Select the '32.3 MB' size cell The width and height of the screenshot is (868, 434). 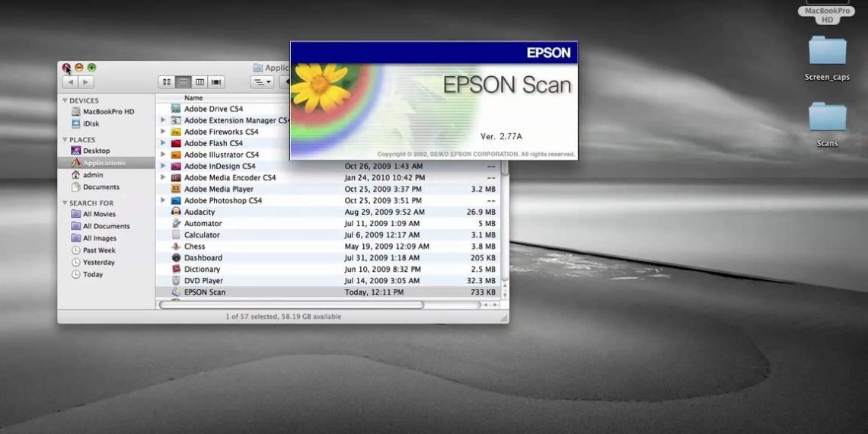pyautogui.click(x=481, y=281)
